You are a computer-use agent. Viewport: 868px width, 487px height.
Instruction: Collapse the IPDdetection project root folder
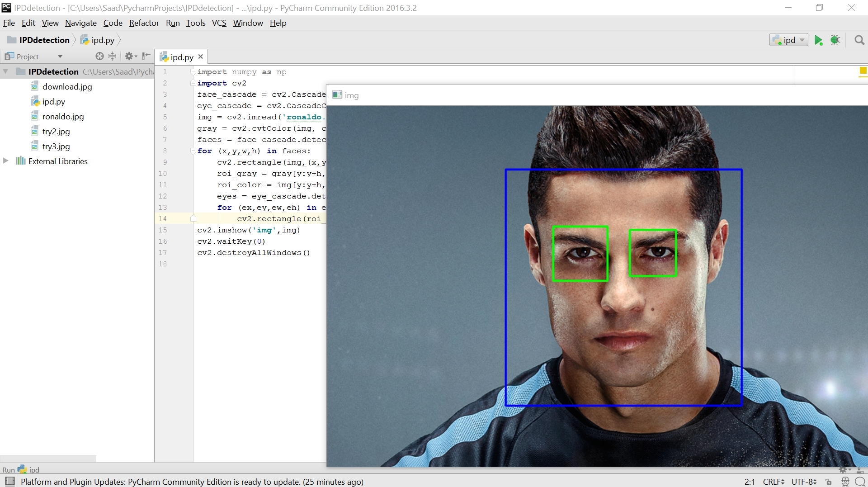pyautogui.click(x=6, y=71)
